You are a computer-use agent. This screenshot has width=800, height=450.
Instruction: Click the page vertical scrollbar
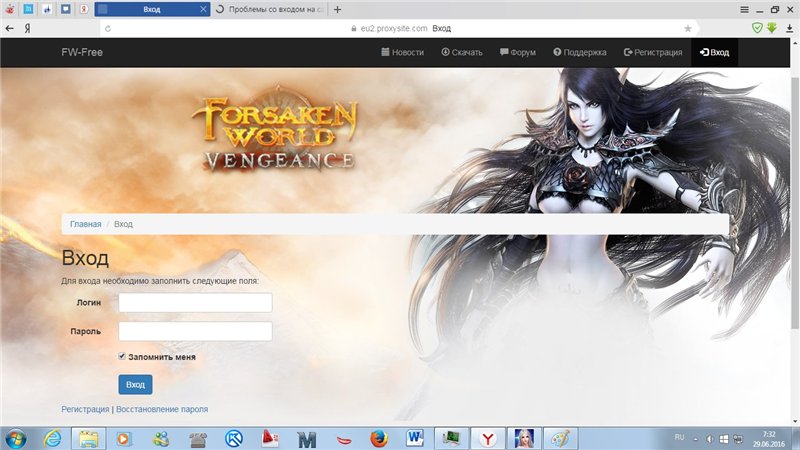pyautogui.click(x=795, y=204)
